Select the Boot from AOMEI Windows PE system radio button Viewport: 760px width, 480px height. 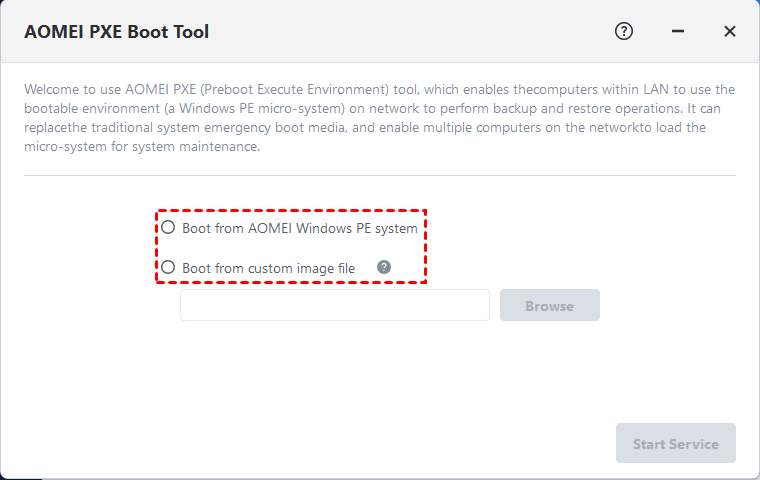click(168, 227)
